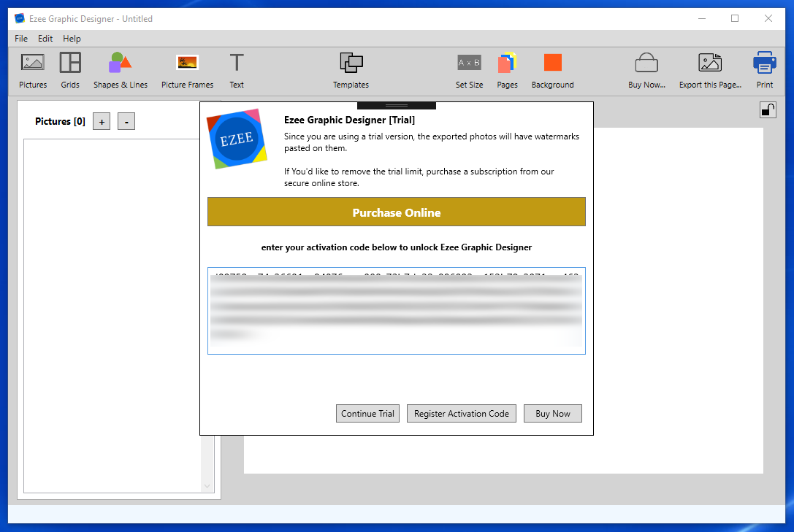
Task: Open the File menu
Action: point(21,39)
